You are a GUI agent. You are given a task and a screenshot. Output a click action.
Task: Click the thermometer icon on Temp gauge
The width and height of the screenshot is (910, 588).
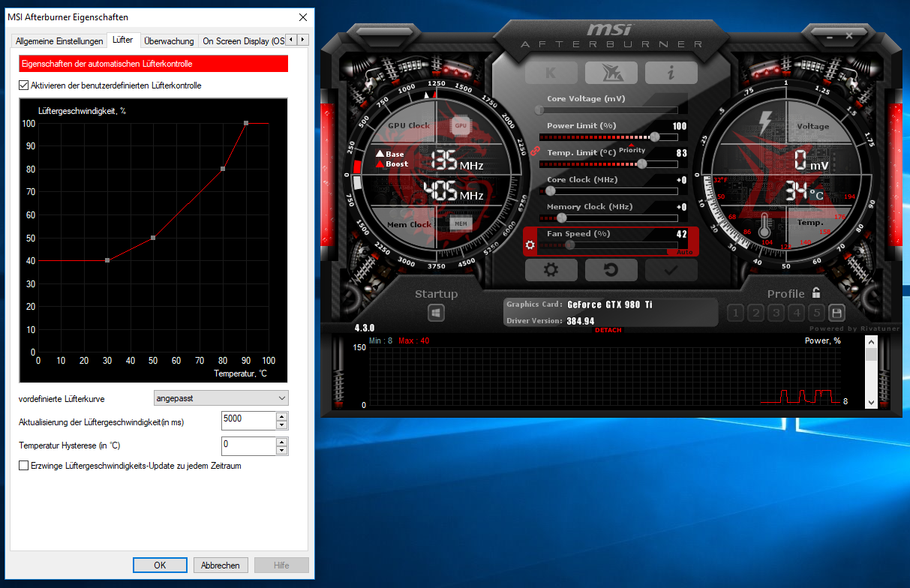click(x=764, y=226)
